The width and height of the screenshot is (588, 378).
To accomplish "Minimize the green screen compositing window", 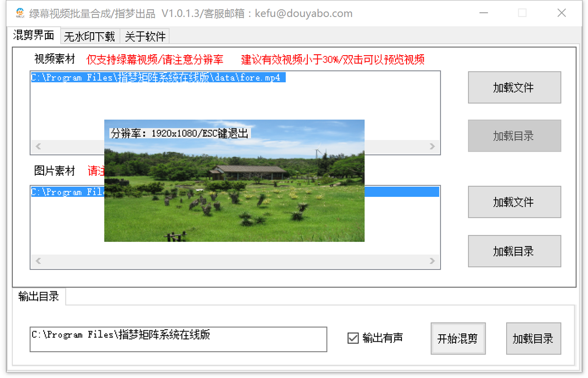I will [483, 13].
